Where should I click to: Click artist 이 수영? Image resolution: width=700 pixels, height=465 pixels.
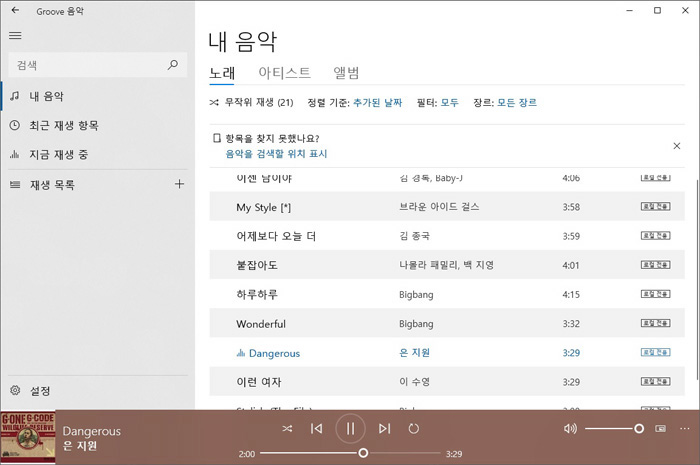(x=414, y=382)
